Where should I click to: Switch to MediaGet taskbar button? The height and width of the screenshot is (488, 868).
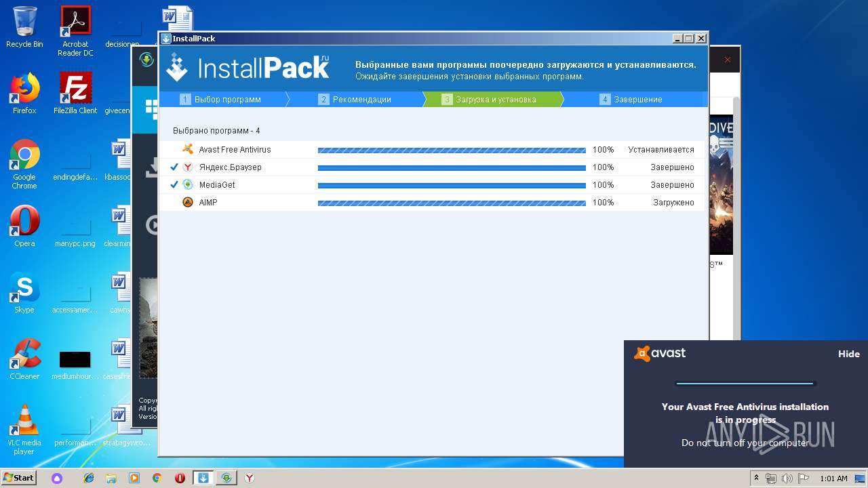[227, 478]
